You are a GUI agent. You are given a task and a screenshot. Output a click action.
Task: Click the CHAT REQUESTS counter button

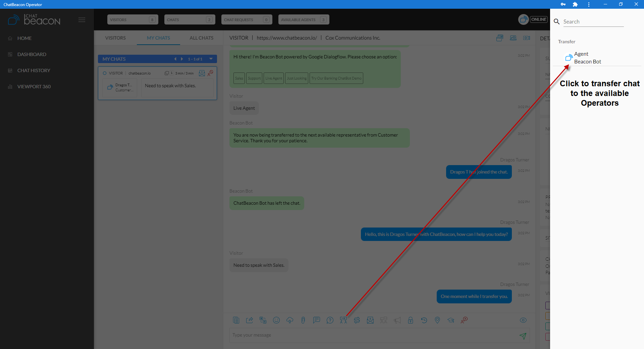(x=247, y=19)
